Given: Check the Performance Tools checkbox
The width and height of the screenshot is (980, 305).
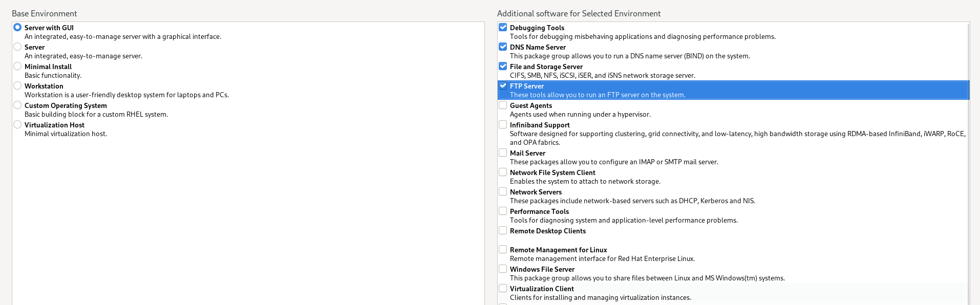Looking at the screenshot, I should pyautogui.click(x=503, y=211).
